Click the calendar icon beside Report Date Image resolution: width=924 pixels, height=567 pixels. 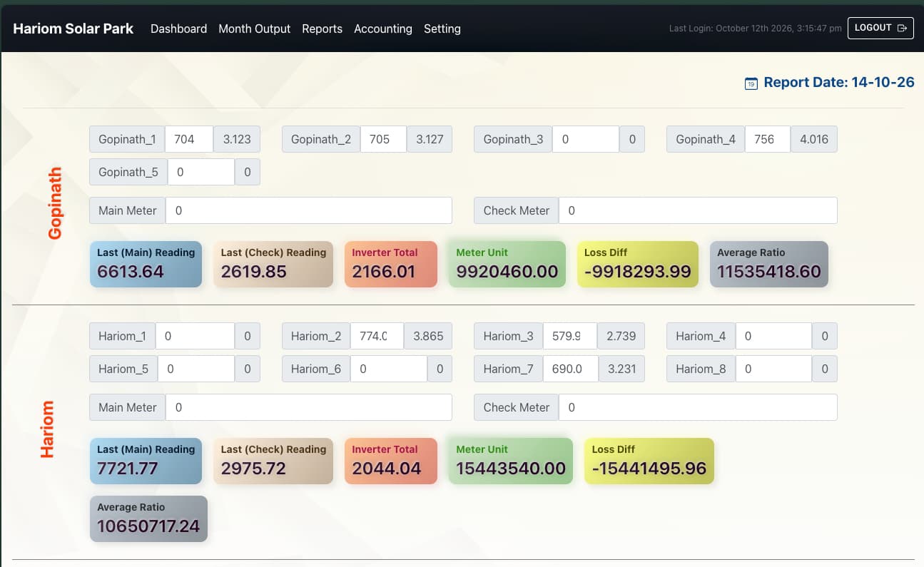point(751,83)
